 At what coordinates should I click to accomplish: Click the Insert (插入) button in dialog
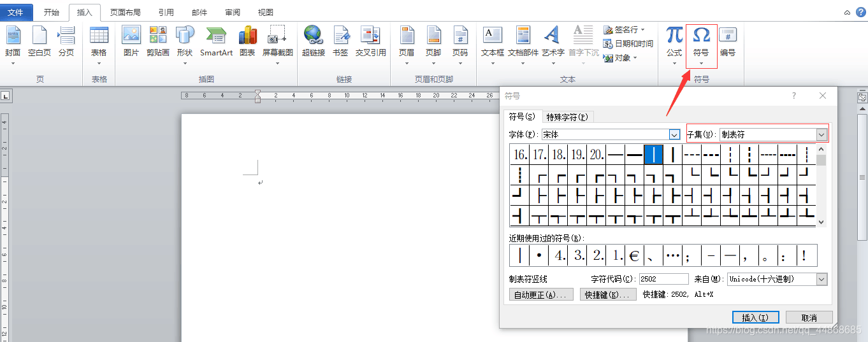(x=756, y=317)
